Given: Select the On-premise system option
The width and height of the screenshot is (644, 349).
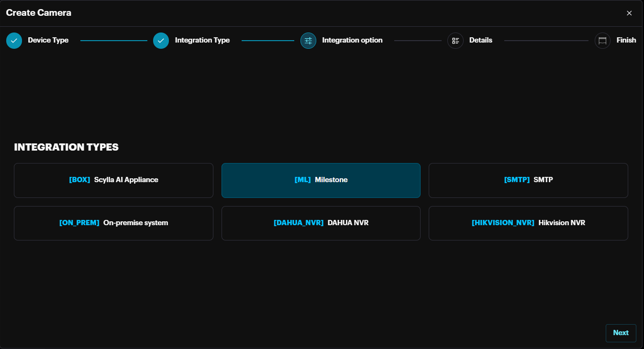Looking at the screenshot, I should click(x=113, y=223).
